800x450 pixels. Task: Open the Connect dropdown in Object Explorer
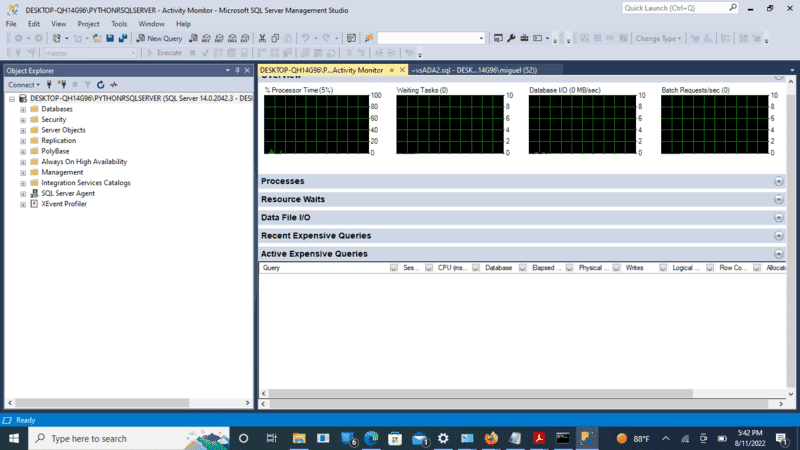tap(25, 85)
